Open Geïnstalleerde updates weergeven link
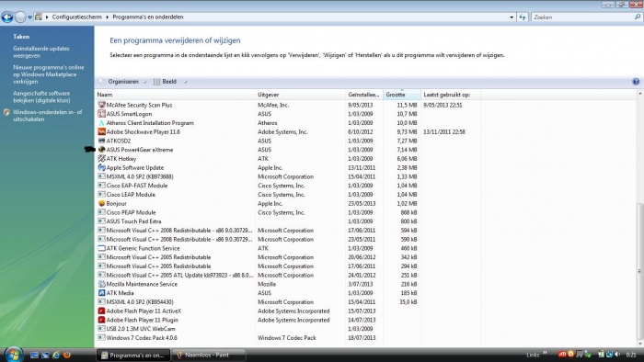This screenshot has height=362, width=644. (x=41, y=52)
